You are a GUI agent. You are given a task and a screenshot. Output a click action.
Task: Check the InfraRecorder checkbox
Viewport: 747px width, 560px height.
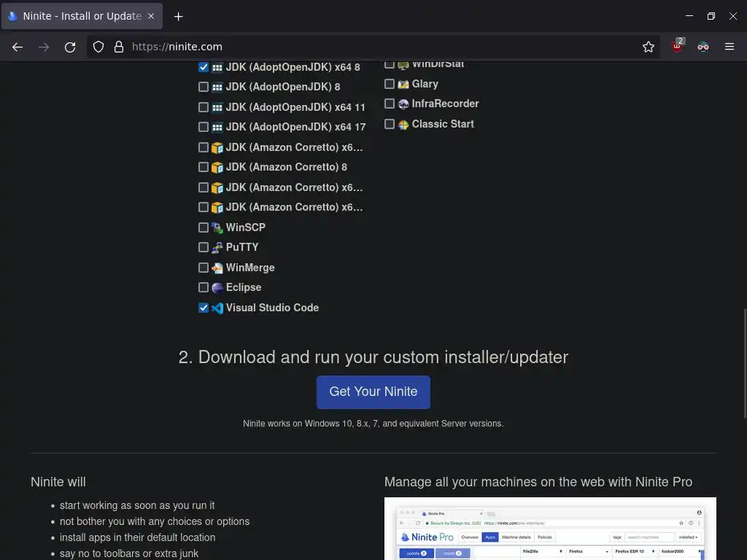click(390, 104)
